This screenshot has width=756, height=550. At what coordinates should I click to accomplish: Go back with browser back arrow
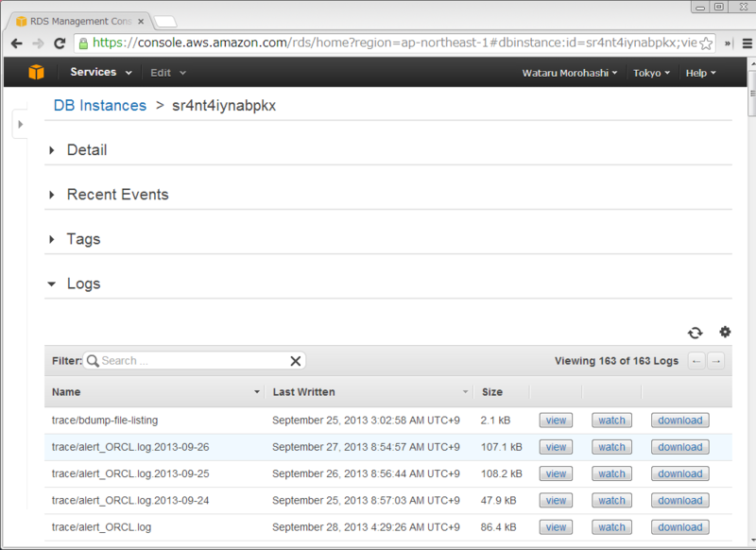coord(16,43)
